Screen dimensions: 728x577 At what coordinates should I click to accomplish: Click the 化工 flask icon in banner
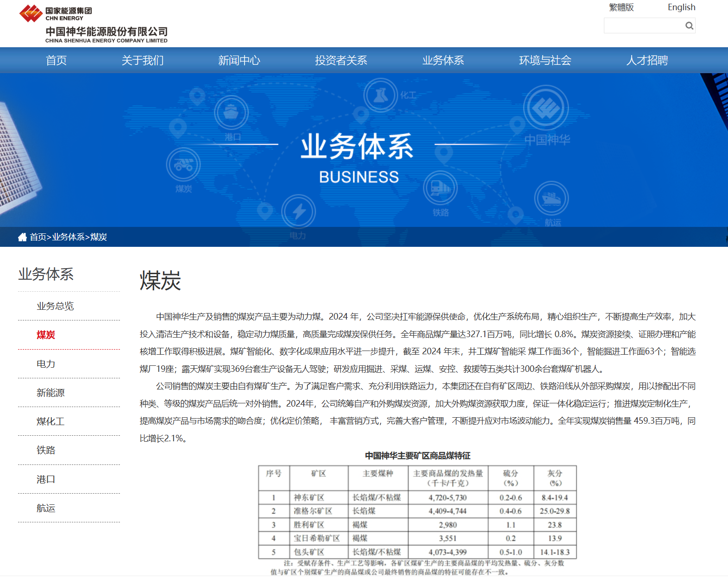click(381, 95)
